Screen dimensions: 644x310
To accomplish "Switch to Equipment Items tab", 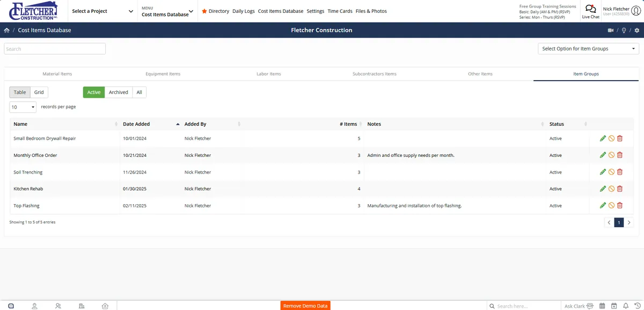I will (163, 74).
